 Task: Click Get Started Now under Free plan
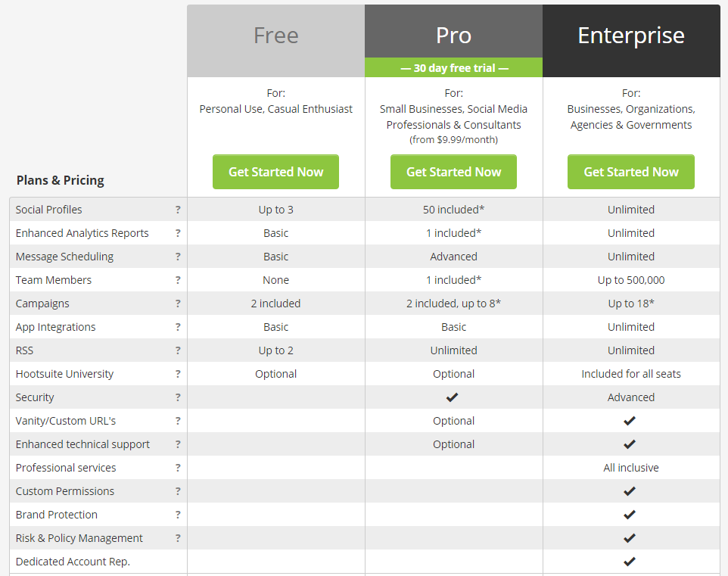(275, 172)
